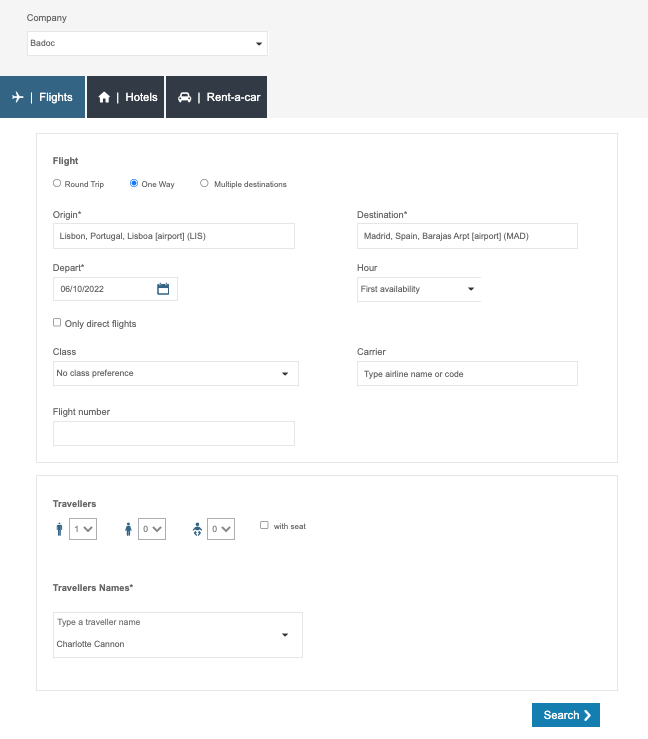648x739 pixels.
Task: Click the calendar icon in Depart field
Action: click(x=163, y=289)
